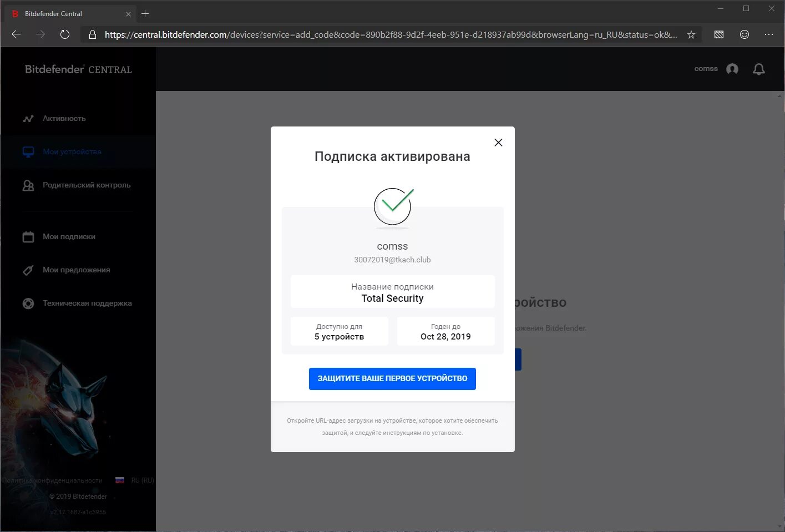Click the protect your first device button
This screenshot has width=785, height=532.
(392, 378)
